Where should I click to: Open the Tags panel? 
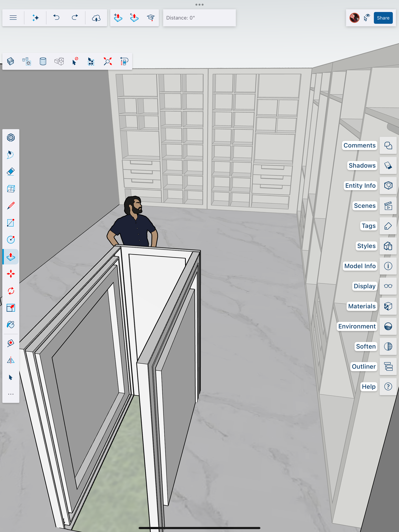(x=388, y=226)
